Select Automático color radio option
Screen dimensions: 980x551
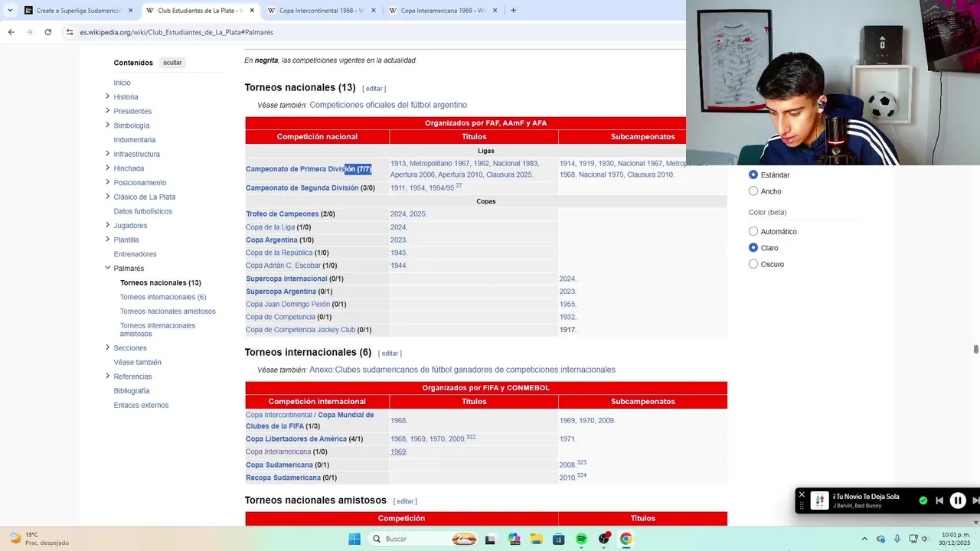coord(753,231)
